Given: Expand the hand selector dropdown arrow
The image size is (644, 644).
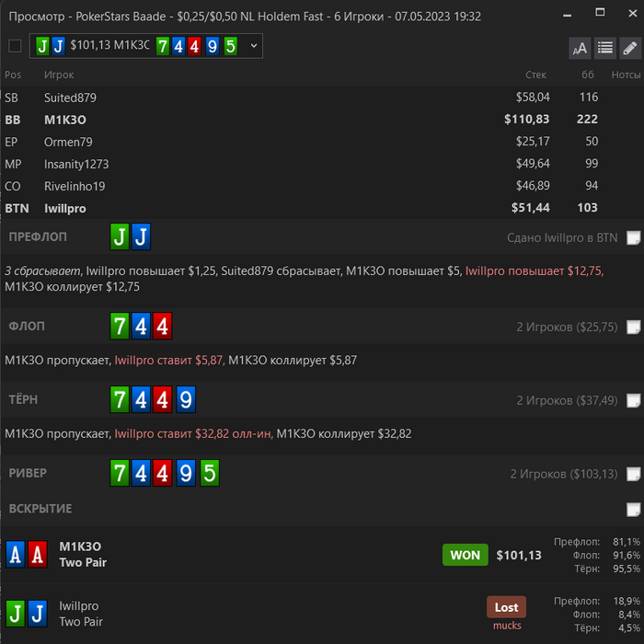Looking at the screenshot, I should tap(254, 46).
